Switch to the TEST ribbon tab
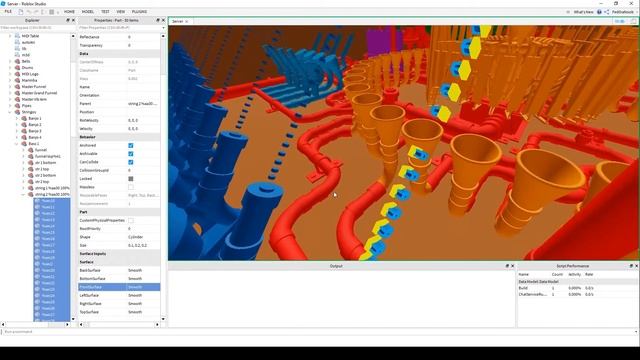This screenshot has width=640, height=360. click(105, 12)
